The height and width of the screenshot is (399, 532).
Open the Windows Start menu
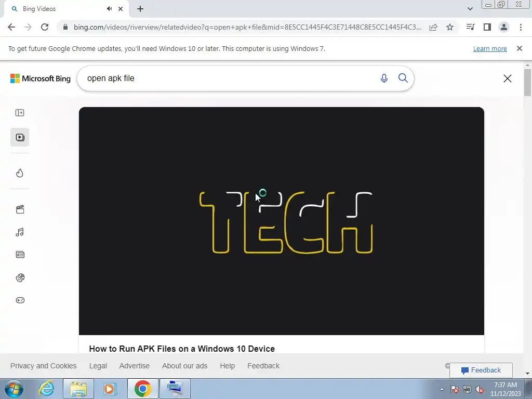coord(14,389)
